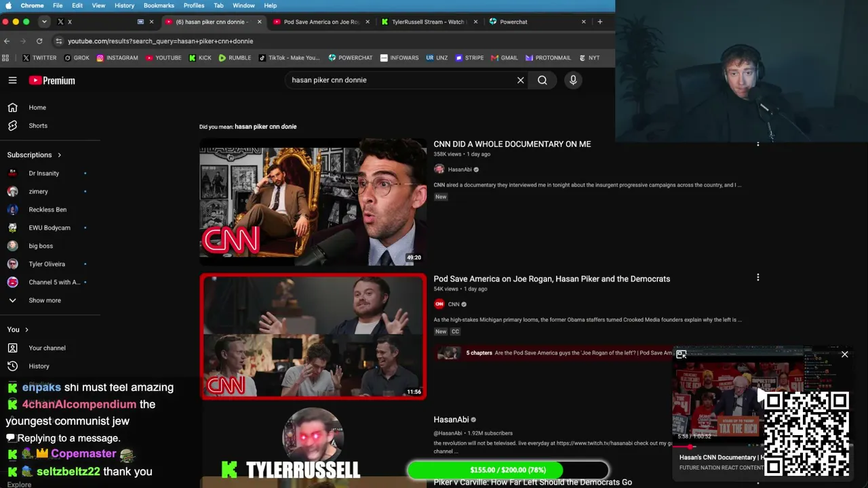Click the YouTube search input field

400,80
